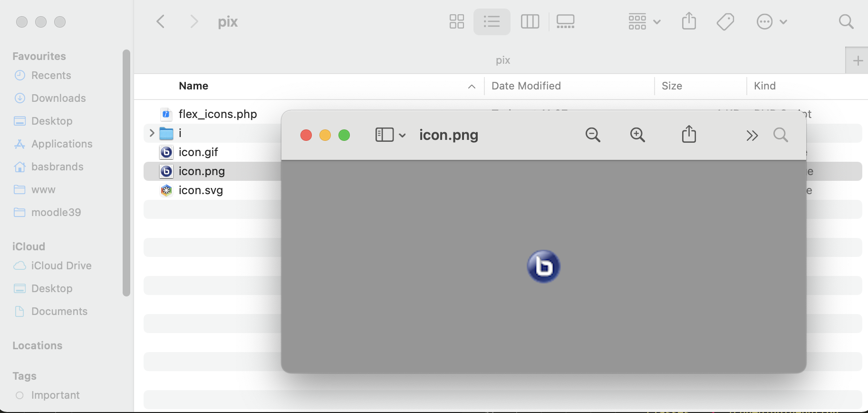Open the Finder Action ellipsis menu
The image size is (868, 413).
(772, 21)
